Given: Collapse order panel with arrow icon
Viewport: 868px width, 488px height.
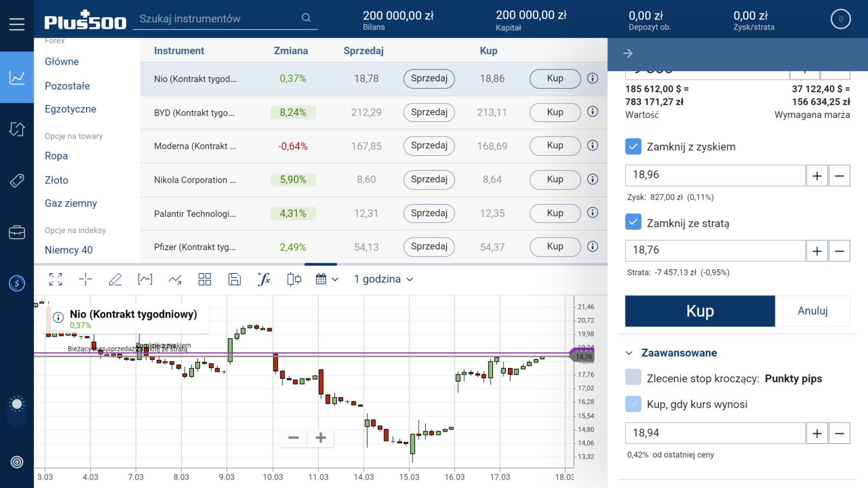Looking at the screenshot, I should click(x=628, y=53).
